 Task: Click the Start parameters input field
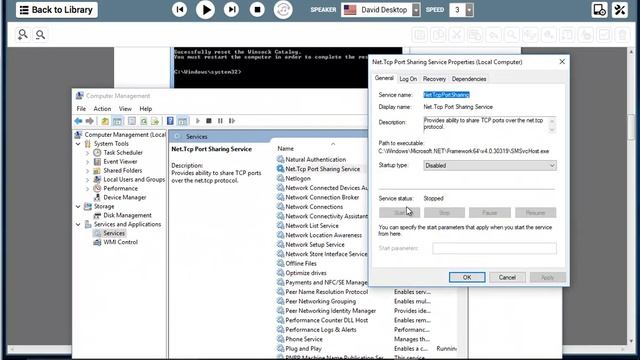pos(494,248)
